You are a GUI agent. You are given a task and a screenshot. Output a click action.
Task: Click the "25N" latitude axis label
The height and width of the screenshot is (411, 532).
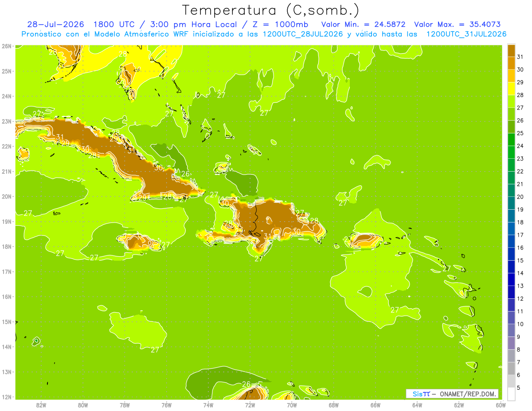click(6, 71)
